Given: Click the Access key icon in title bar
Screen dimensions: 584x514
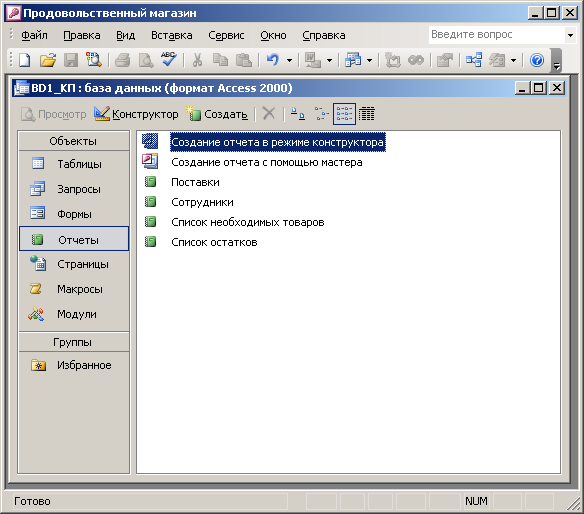Looking at the screenshot, I should 14,13.
